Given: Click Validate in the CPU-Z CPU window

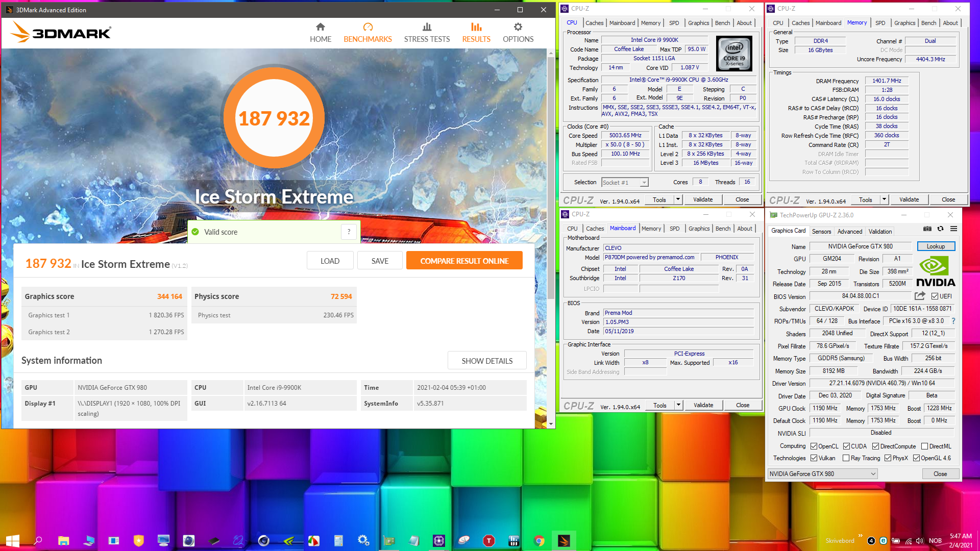Looking at the screenshot, I should [x=703, y=199].
